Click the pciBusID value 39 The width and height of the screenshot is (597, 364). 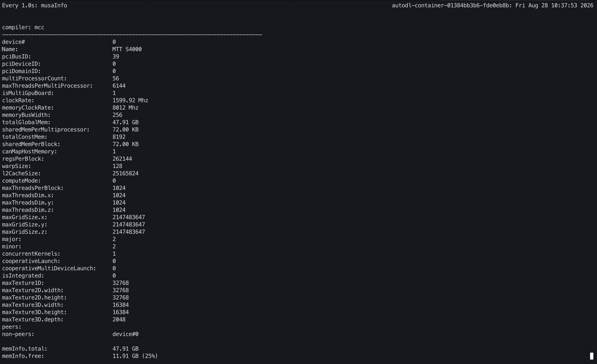116,57
